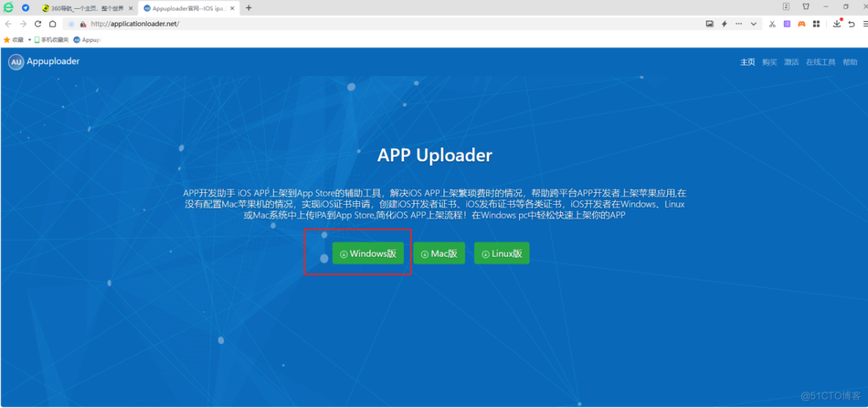Reload the current page

(38, 23)
